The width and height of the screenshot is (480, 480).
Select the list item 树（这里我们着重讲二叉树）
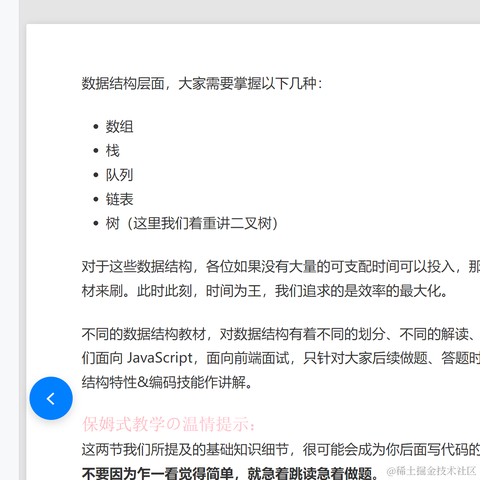pos(192,223)
